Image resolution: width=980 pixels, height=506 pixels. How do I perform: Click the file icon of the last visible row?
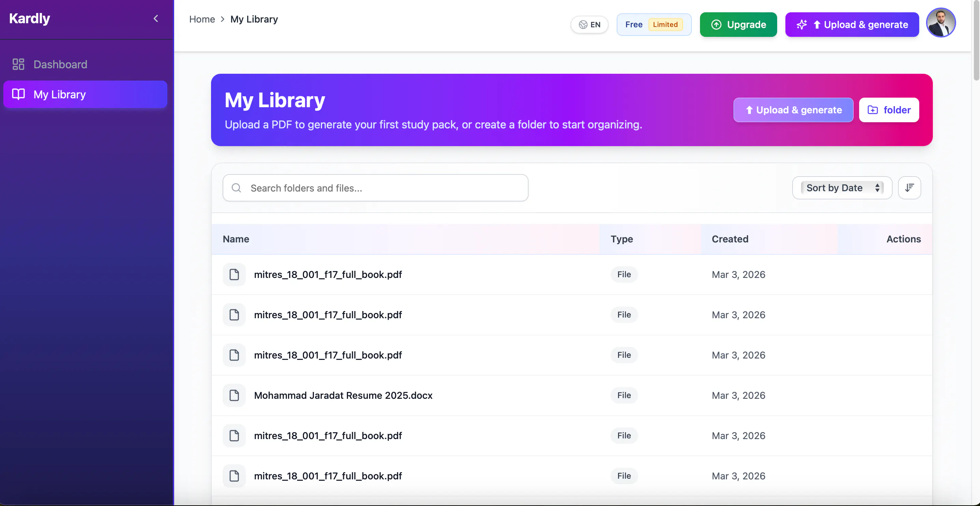click(234, 476)
